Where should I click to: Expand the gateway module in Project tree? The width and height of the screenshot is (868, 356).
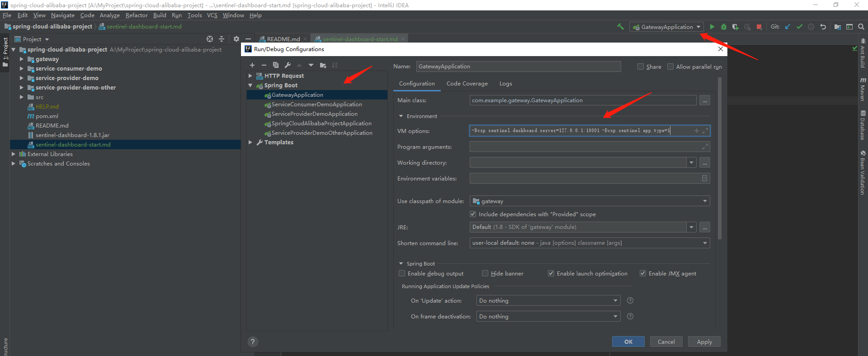[22, 59]
